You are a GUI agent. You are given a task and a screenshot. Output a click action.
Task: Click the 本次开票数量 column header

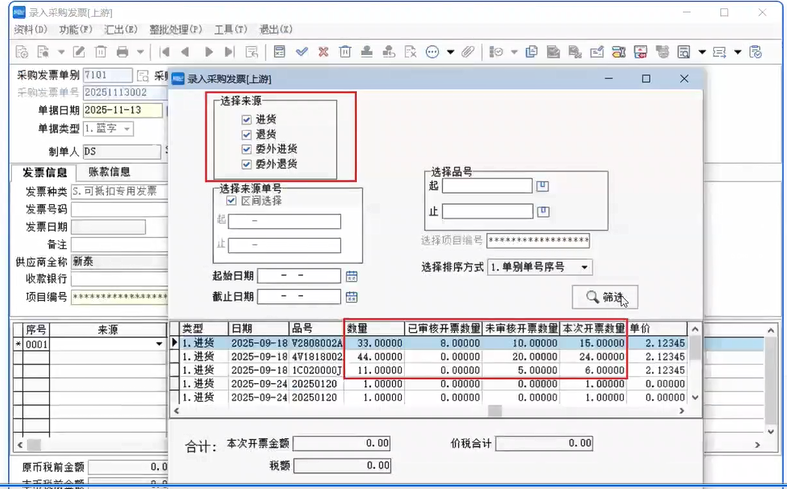click(593, 328)
